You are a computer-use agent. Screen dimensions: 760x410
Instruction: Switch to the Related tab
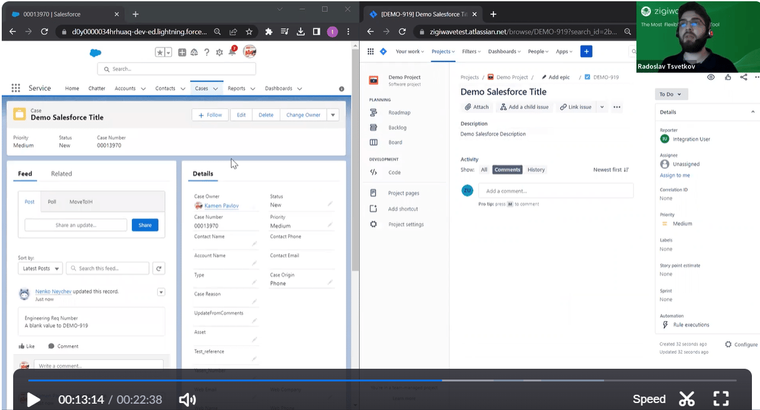point(61,173)
